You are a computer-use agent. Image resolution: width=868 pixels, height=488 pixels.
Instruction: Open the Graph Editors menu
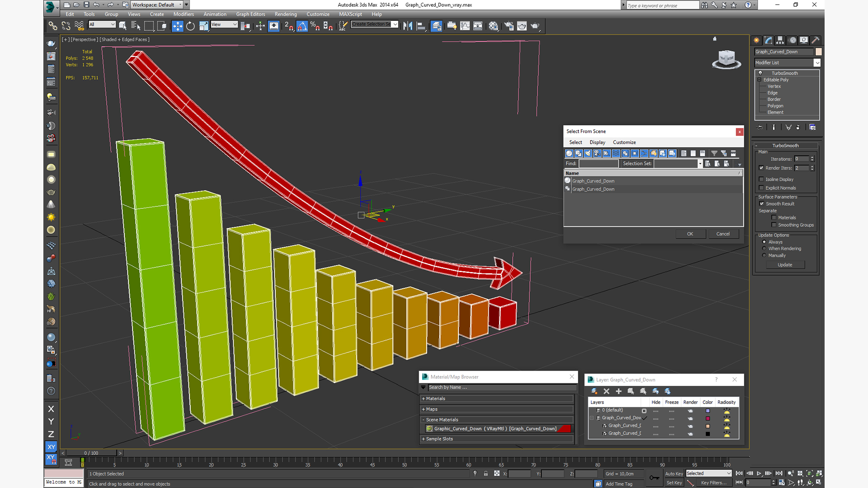[x=250, y=14]
